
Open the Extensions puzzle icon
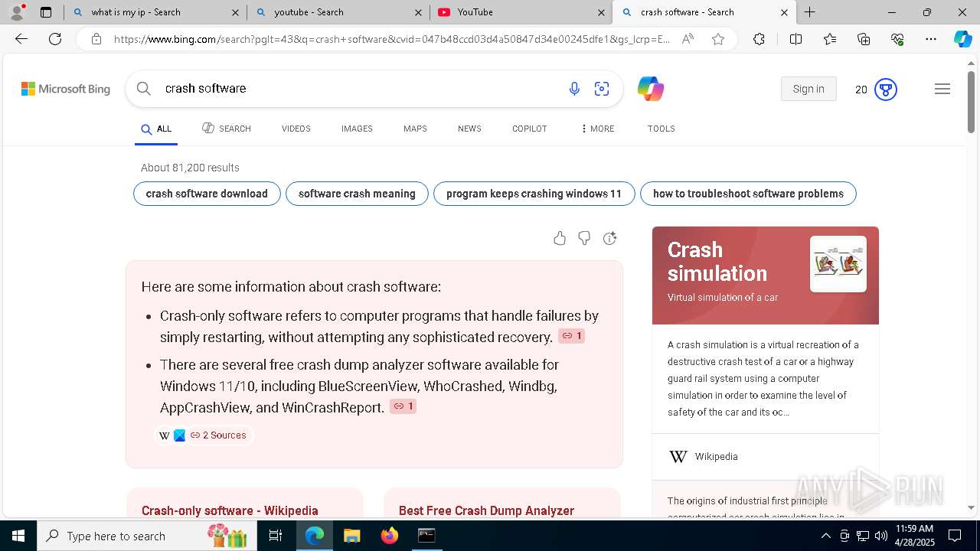click(759, 39)
